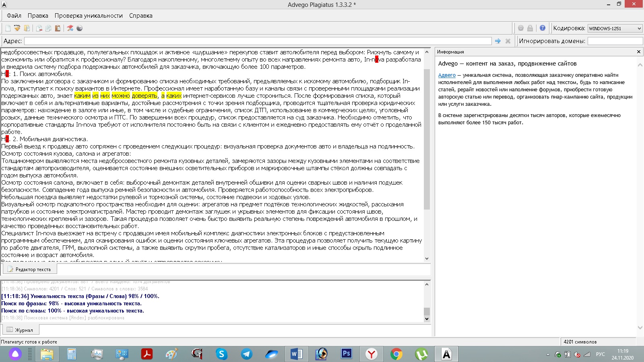Open the Проверка уникальности menu

tap(89, 16)
